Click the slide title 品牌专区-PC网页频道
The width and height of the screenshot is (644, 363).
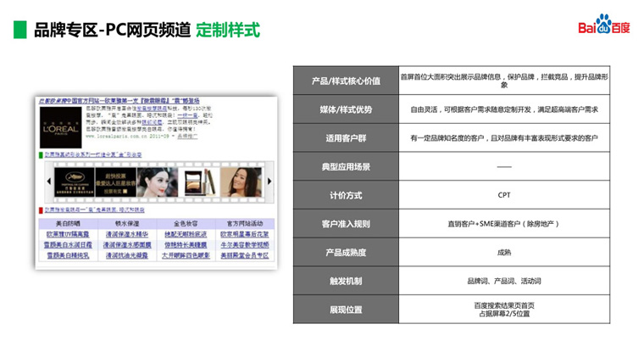(112, 30)
